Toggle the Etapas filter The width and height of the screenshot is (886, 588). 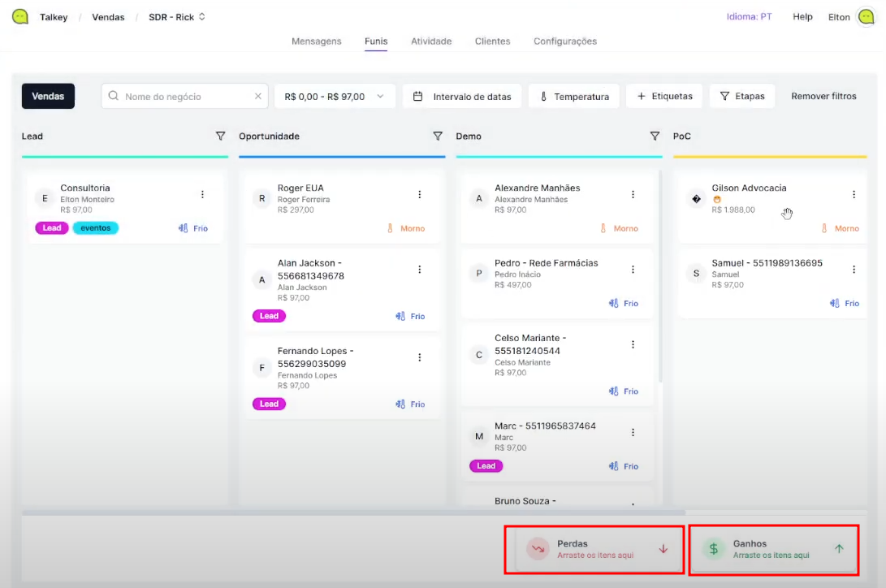(742, 96)
